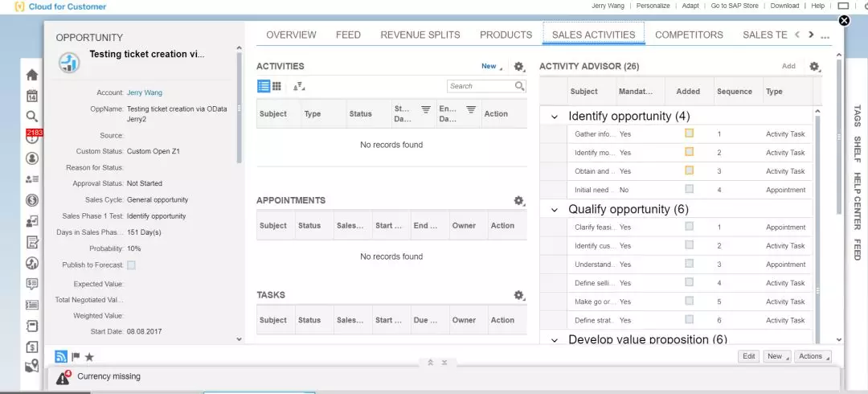Image resolution: width=868 pixels, height=394 pixels.
Task: Collapse the Qualify opportunity group
Action: tap(555, 210)
